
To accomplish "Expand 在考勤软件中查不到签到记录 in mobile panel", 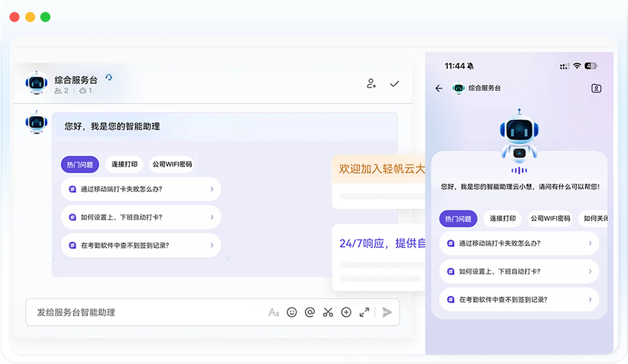I will (x=518, y=300).
